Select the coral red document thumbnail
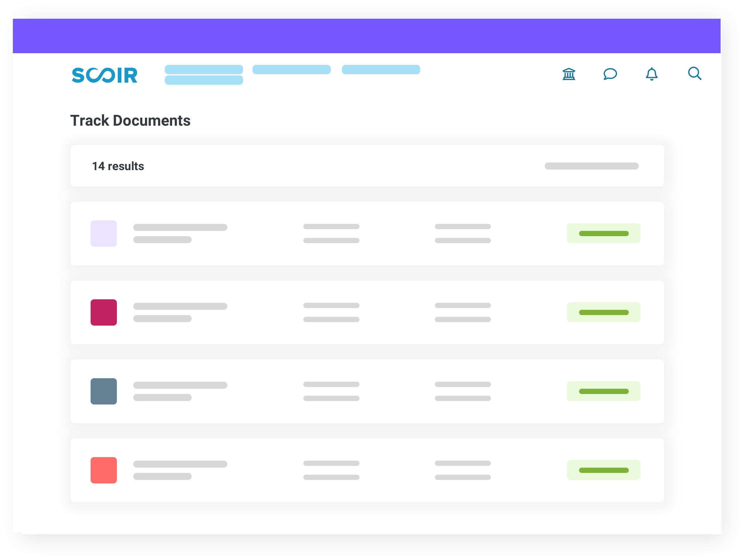 tap(104, 470)
